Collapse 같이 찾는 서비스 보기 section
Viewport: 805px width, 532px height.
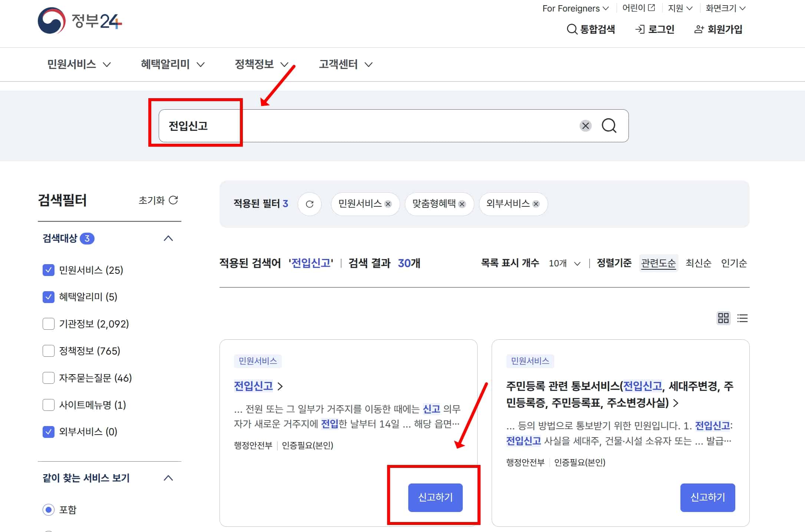(x=168, y=478)
